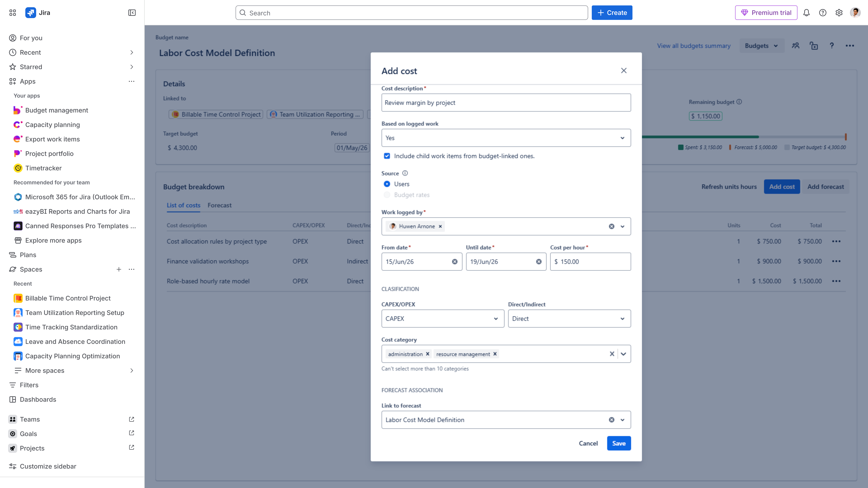Click the budget progress bar

point(744,137)
